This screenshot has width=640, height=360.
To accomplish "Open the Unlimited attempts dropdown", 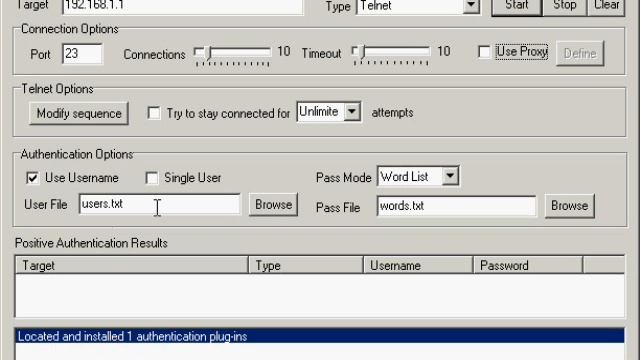I will (352, 112).
